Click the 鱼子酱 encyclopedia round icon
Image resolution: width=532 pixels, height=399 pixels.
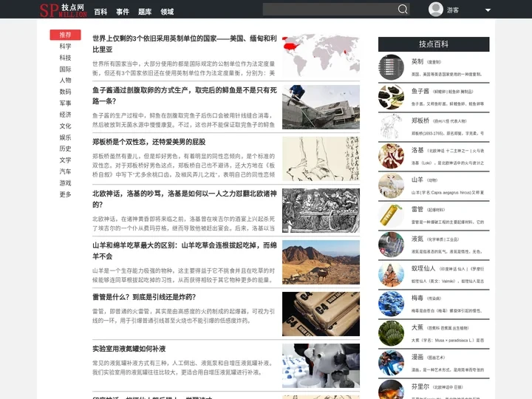tap(391, 97)
